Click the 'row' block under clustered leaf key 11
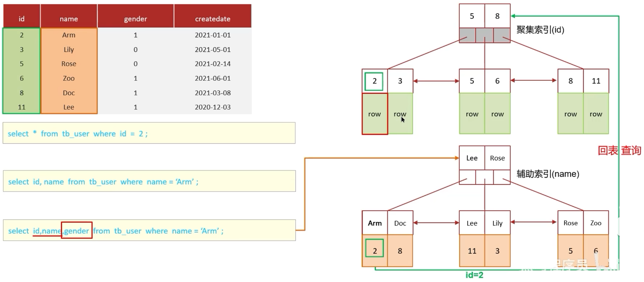644x282 pixels. point(596,114)
